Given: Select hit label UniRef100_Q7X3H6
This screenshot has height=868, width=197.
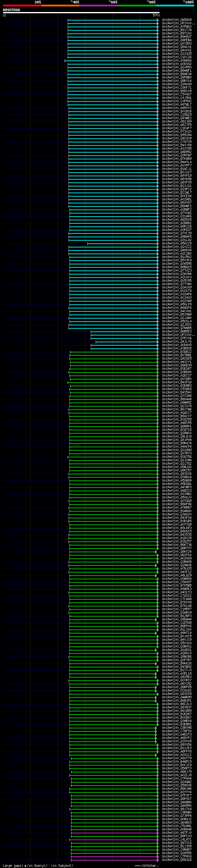Looking at the screenshot, I should point(177,396).
